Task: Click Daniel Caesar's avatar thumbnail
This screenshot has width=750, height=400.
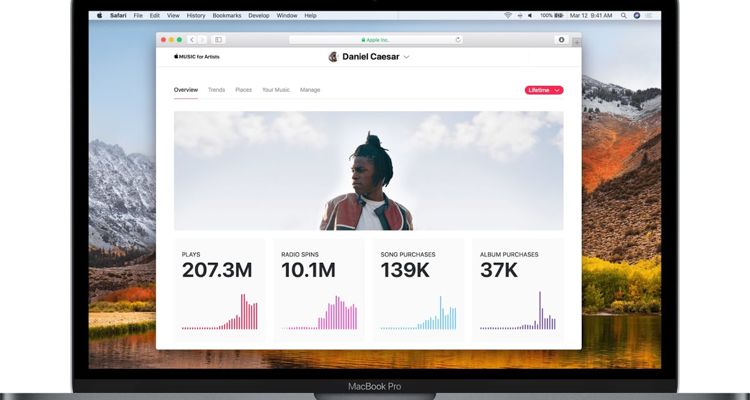Action: coord(333,57)
